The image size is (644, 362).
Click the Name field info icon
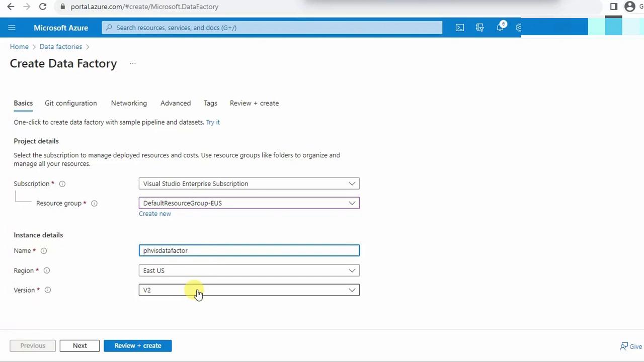click(x=44, y=251)
